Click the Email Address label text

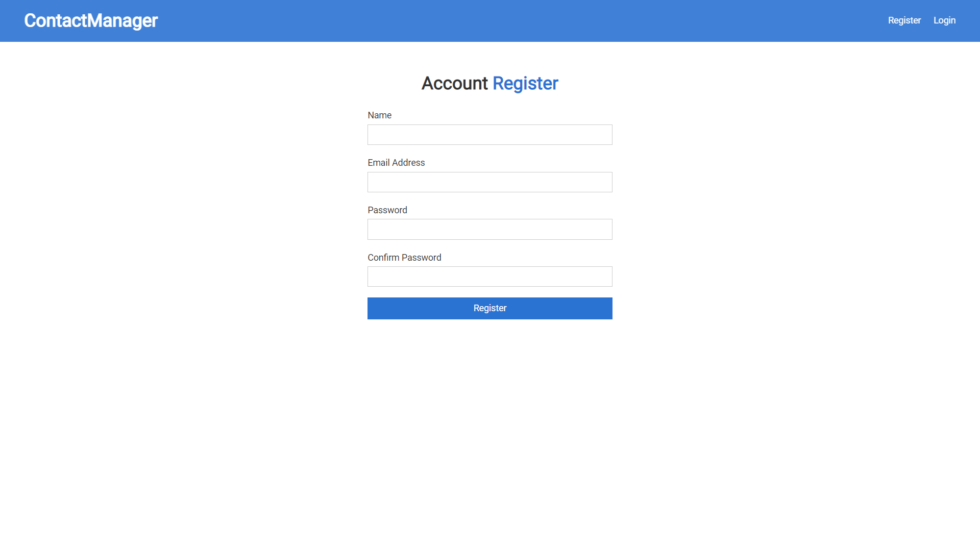click(396, 163)
